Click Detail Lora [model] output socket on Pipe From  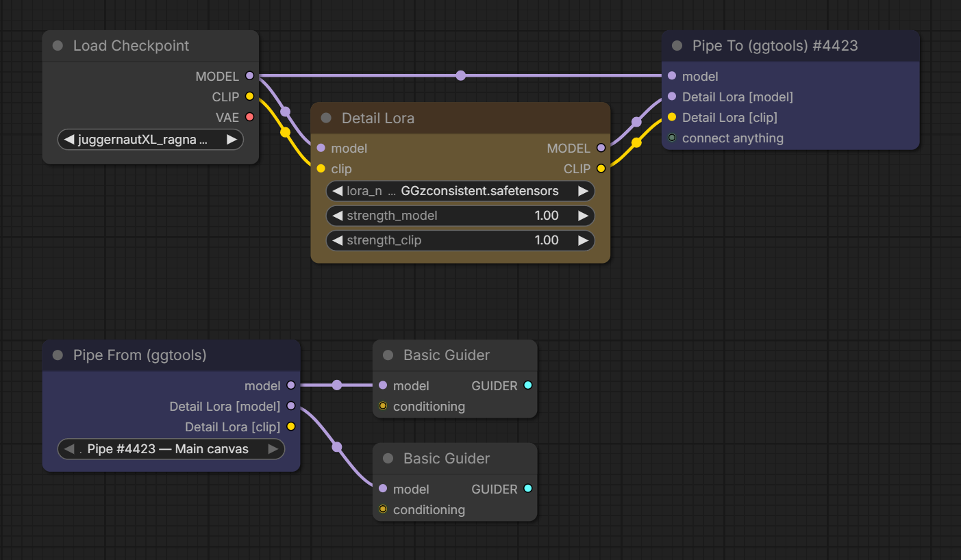[x=290, y=406]
